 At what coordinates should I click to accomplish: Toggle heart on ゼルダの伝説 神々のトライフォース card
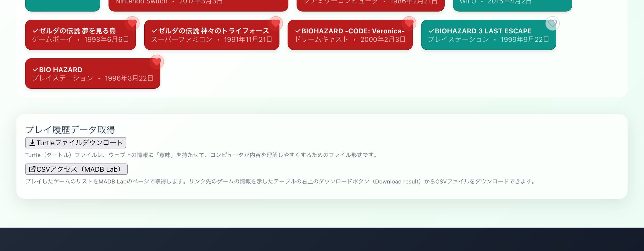pyautogui.click(x=276, y=23)
